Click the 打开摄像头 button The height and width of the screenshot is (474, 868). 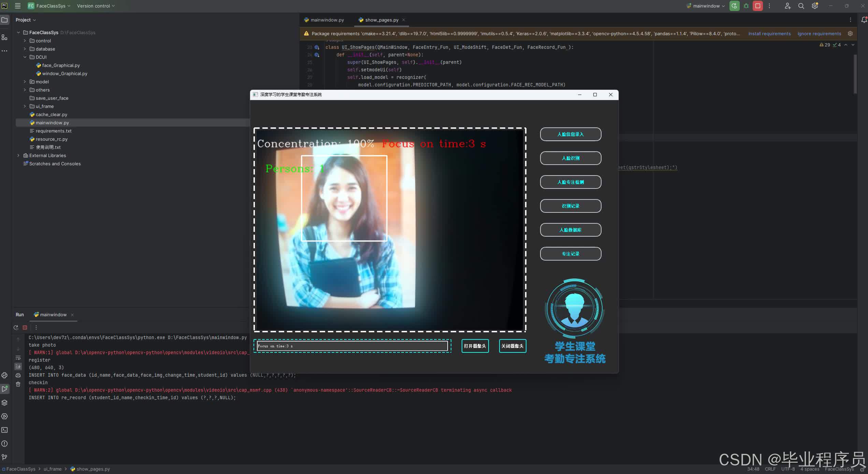pos(475,346)
